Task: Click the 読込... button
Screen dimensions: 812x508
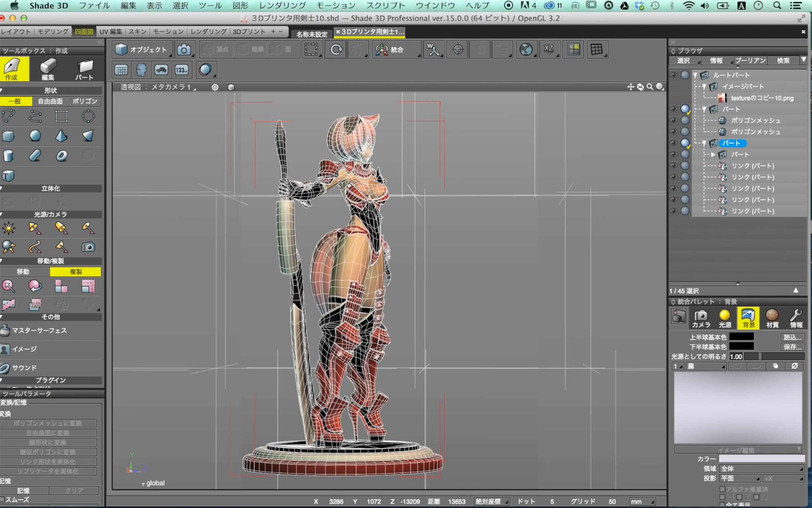Action: tap(792, 337)
